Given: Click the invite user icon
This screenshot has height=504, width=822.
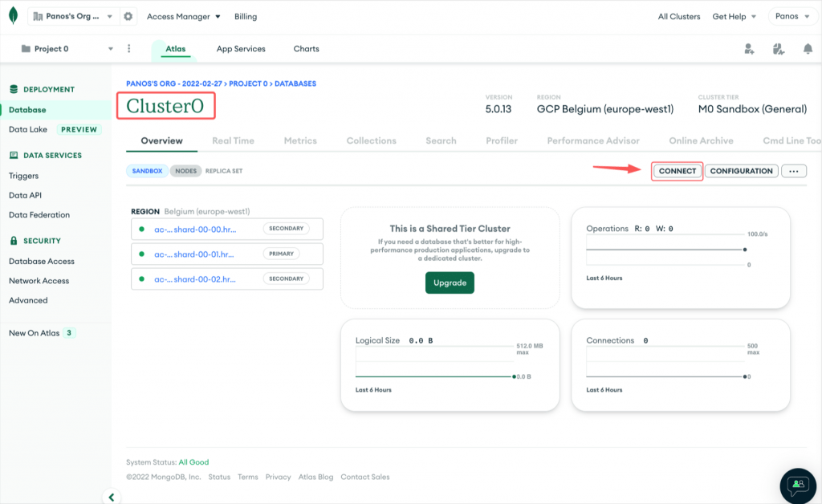Looking at the screenshot, I should point(749,49).
